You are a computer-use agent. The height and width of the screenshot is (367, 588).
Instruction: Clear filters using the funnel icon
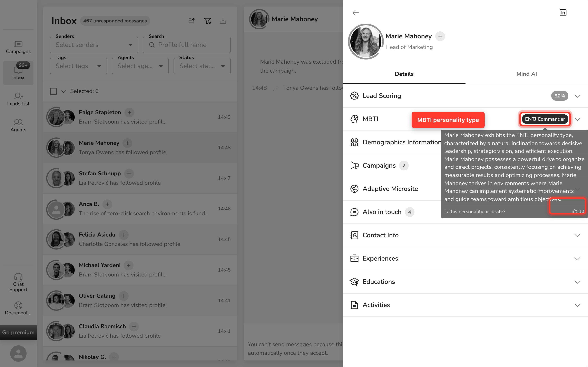(x=207, y=21)
